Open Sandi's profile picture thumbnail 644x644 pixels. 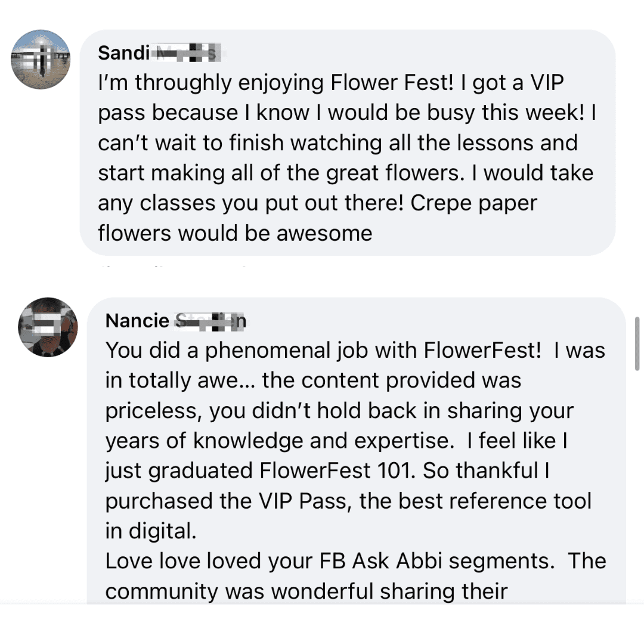(40, 60)
